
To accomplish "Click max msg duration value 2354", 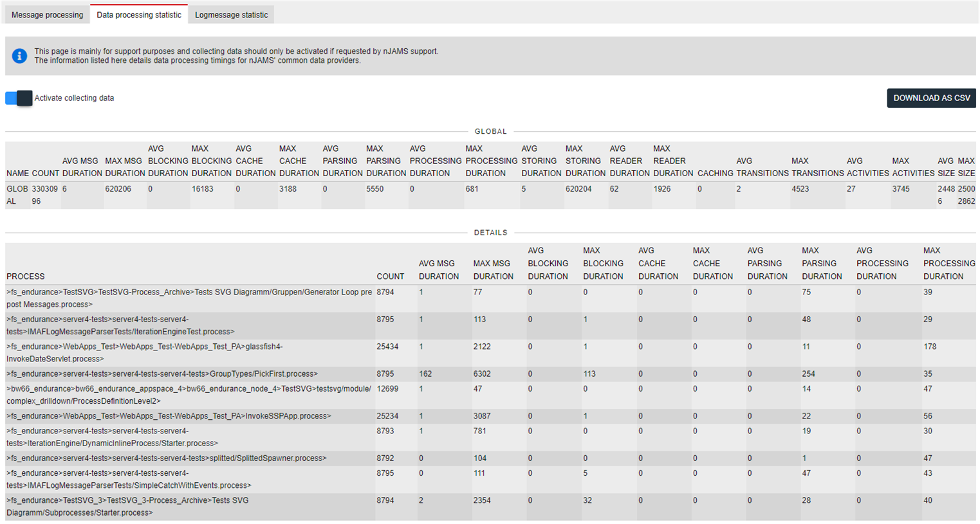I will 482,500.
